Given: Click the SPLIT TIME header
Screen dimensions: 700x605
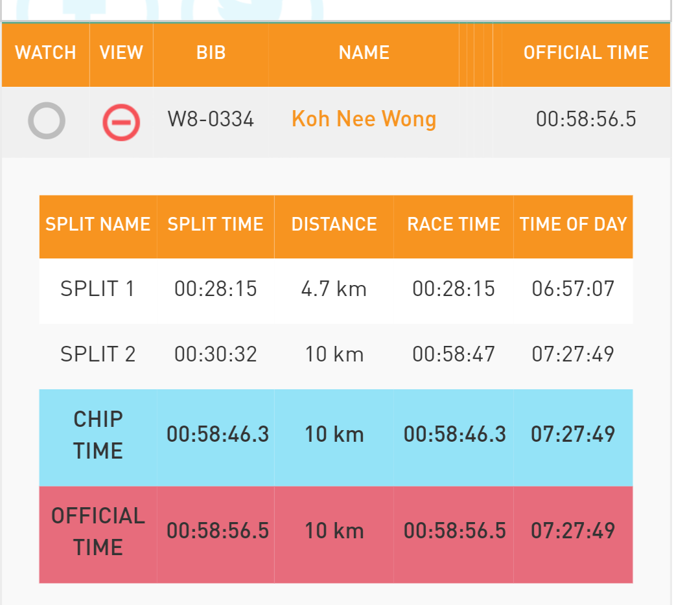Looking at the screenshot, I should 215,224.
